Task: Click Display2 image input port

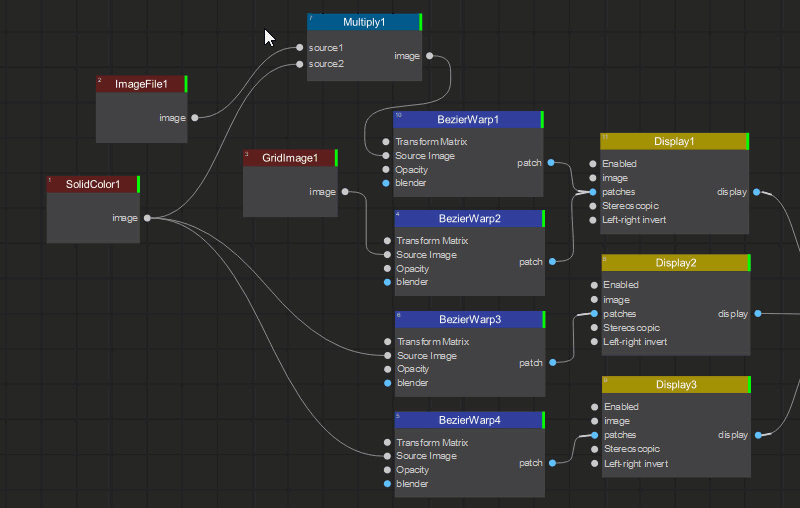Action: 594,299
